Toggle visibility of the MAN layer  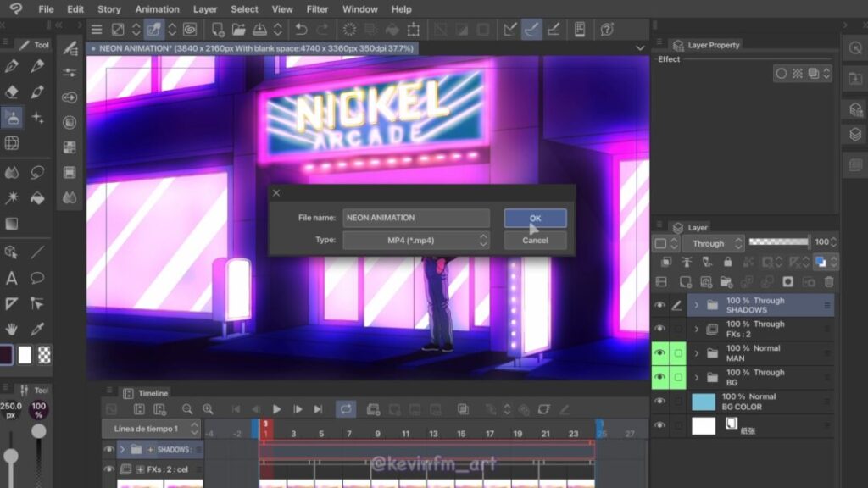coord(659,353)
